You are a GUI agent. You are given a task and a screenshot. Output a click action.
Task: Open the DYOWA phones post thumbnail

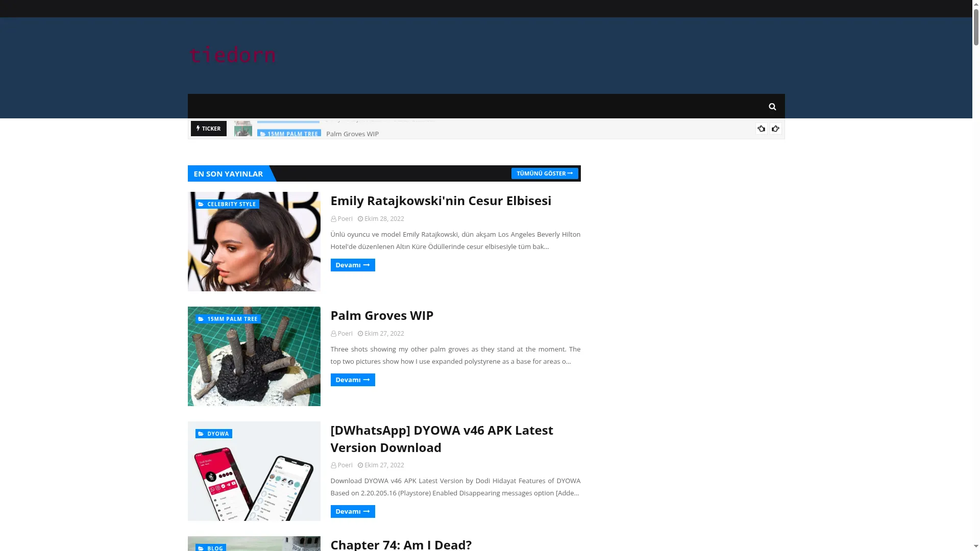254,471
